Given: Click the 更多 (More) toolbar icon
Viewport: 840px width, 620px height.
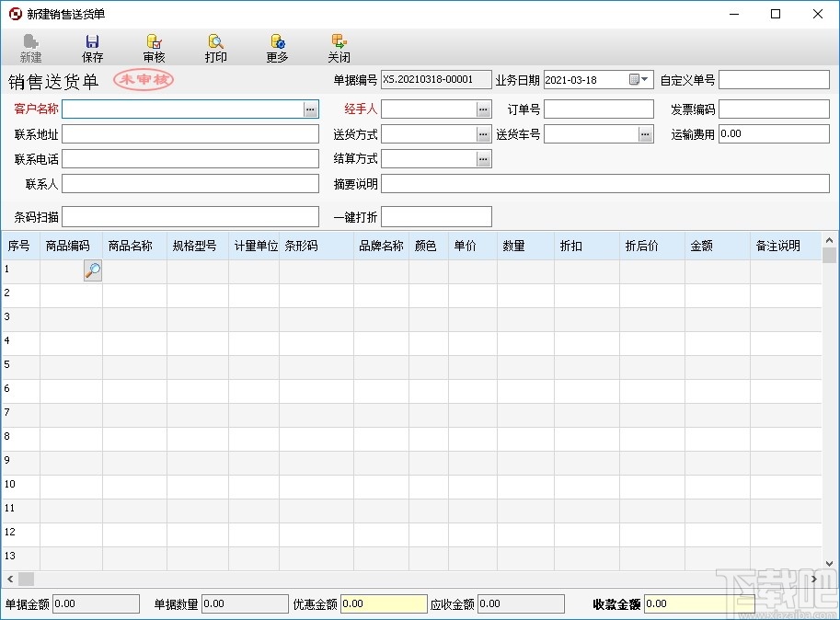Looking at the screenshot, I should tap(277, 46).
